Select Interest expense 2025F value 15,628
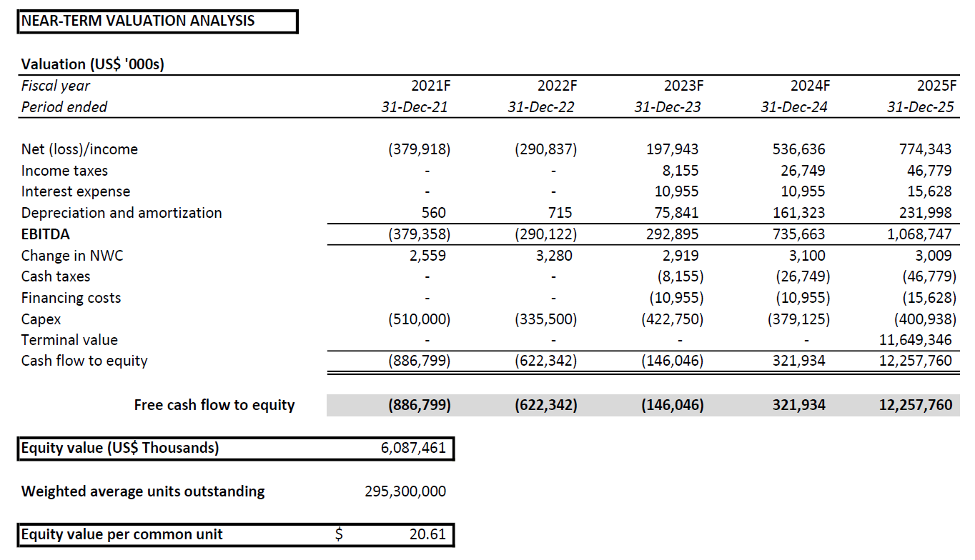975x560 pixels. click(x=929, y=191)
